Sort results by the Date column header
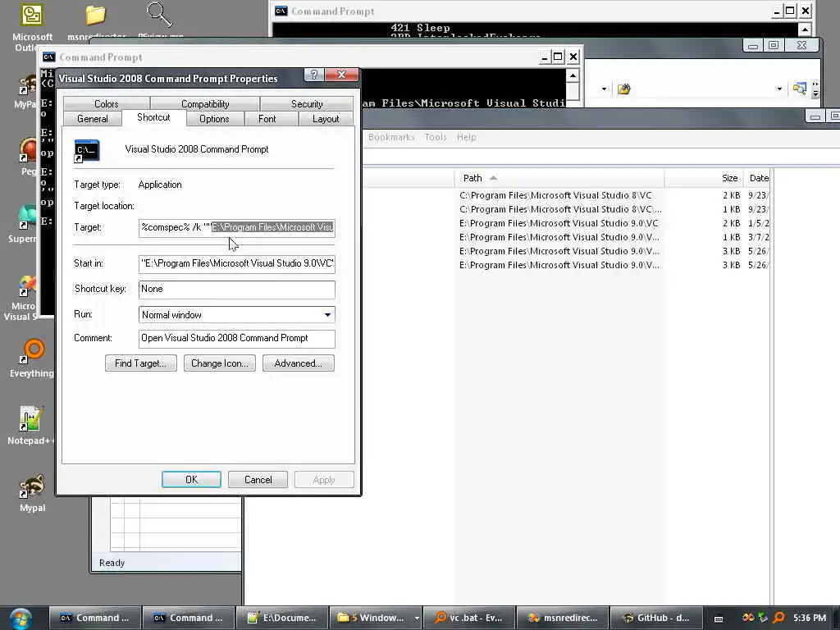The image size is (840, 630). tap(758, 178)
